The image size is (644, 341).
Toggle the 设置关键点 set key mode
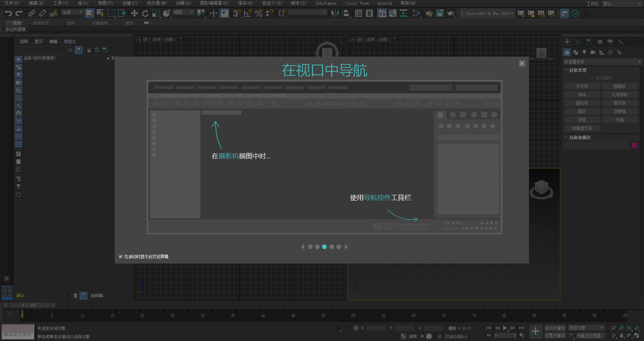click(x=555, y=335)
